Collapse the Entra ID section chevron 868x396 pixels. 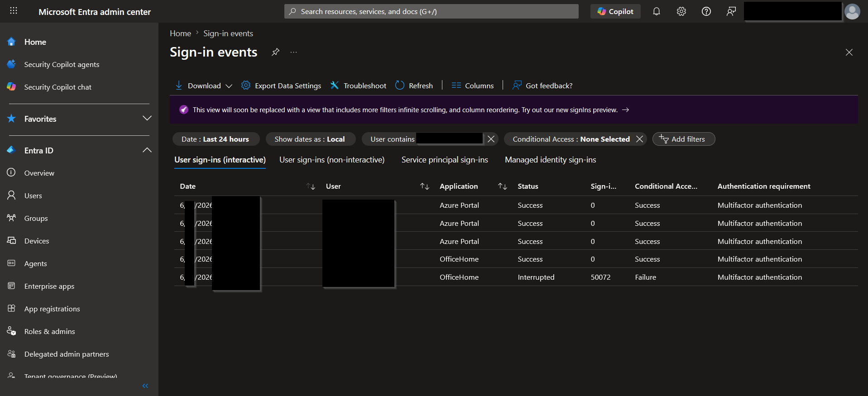(x=147, y=150)
